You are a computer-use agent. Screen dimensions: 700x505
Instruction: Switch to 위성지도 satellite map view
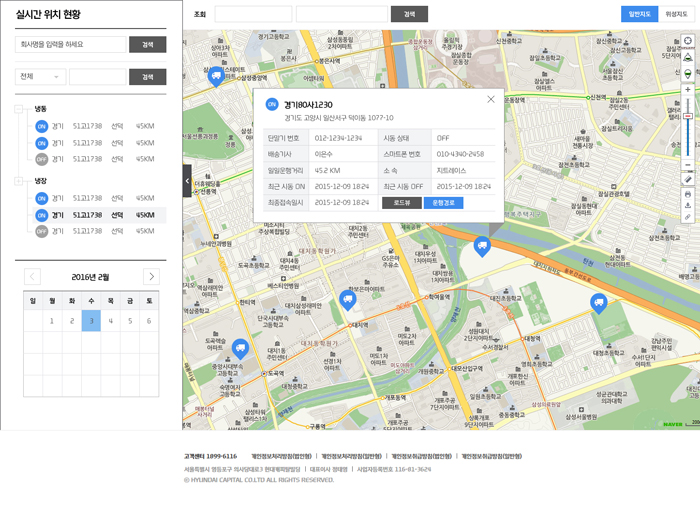click(676, 14)
